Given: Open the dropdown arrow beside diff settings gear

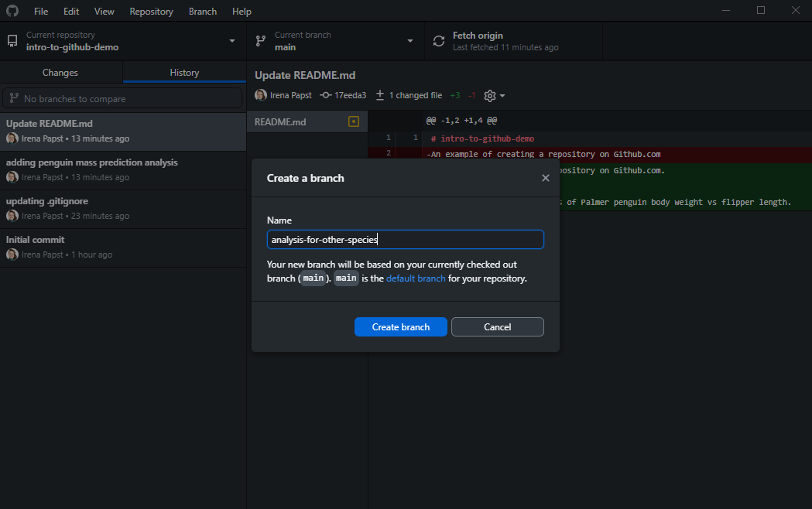Looking at the screenshot, I should tap(502, 96).
